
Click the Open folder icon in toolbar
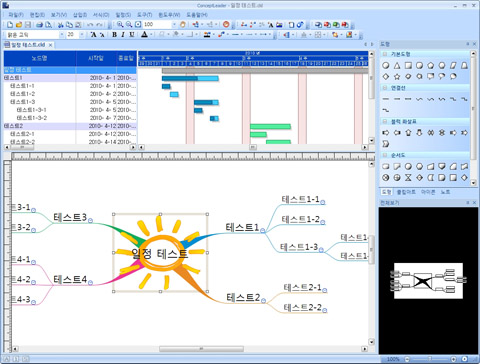click(19, 25)
